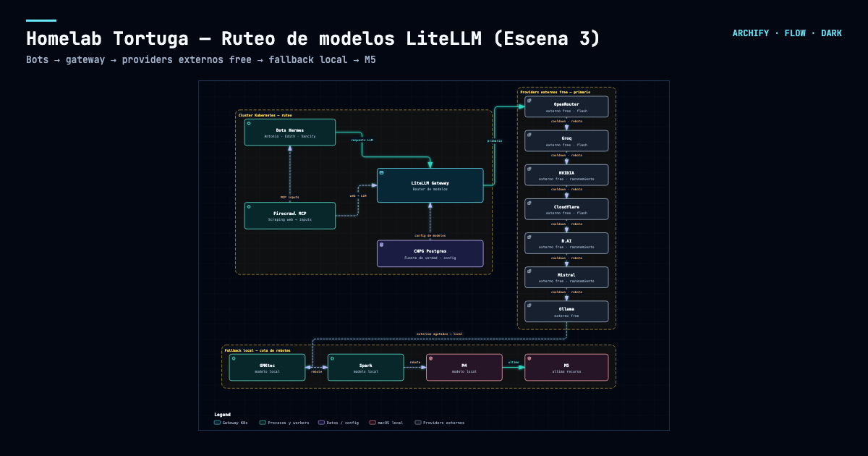This screenshot has width=868, height=456.
Task: Click the Providers externos legend swatch
Action: (x=417, y=422)
